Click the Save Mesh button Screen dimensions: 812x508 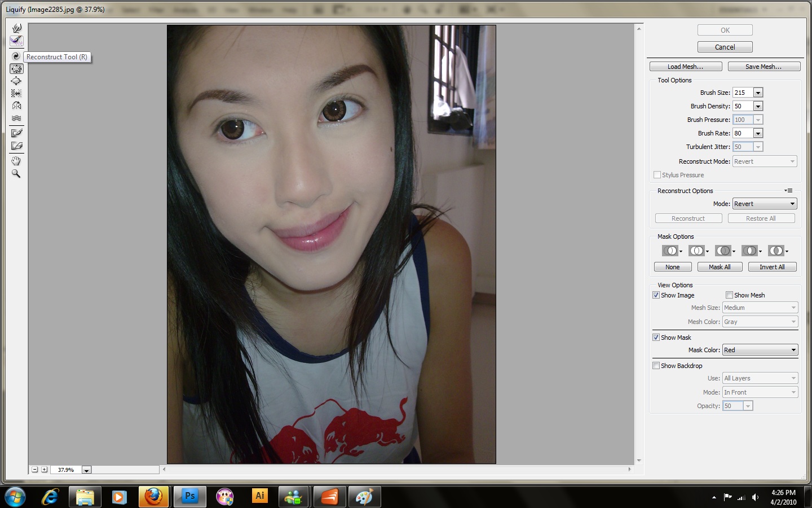click(764, 67)
